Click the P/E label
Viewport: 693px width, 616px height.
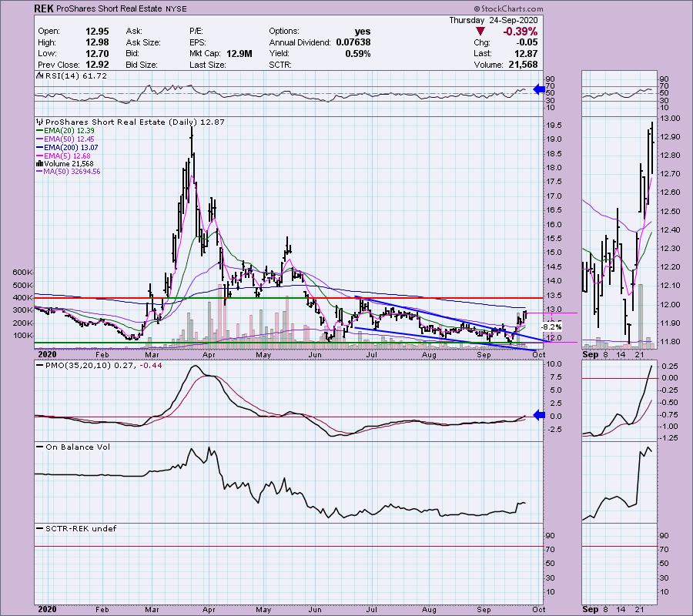tap(196, 32)
